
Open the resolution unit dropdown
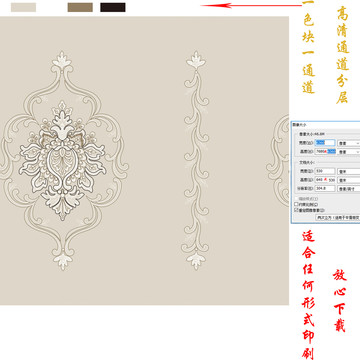pyautogui.click(x=349, y=189)
